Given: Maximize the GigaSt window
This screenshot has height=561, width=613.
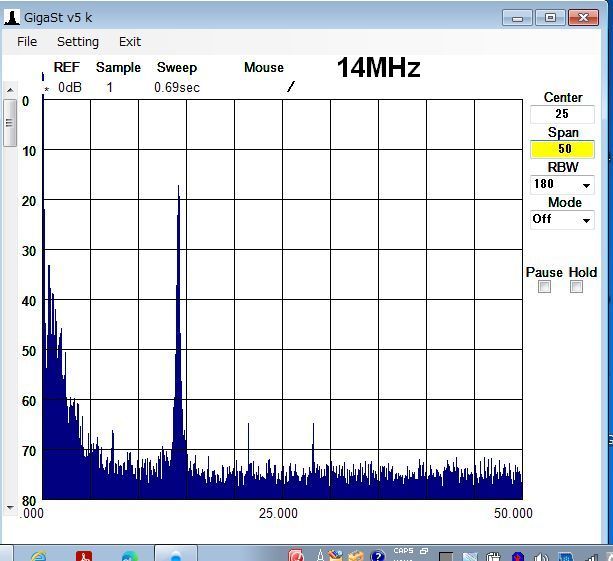Looking at the screenshot, I should point(550,17).
